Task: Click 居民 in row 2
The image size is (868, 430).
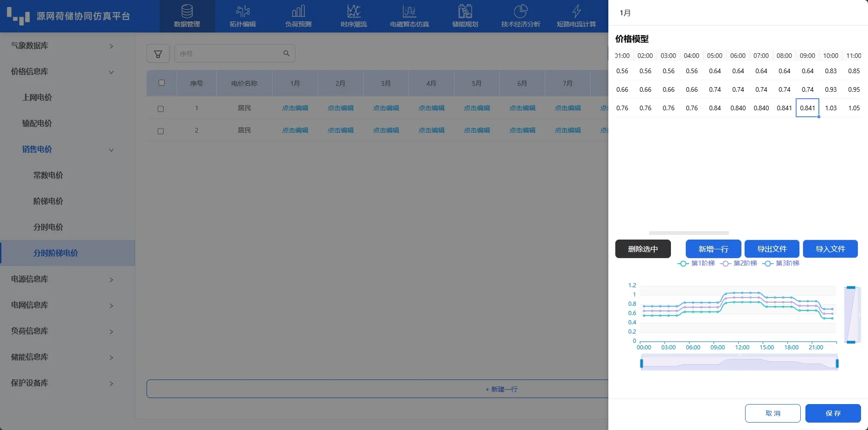Action: point(244,130)
